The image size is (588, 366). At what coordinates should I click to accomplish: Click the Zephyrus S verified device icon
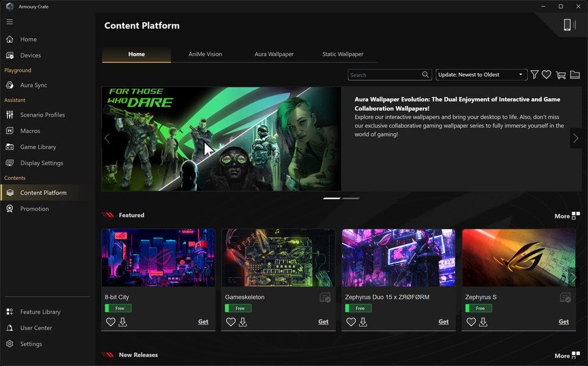click(x=565, y=298)
